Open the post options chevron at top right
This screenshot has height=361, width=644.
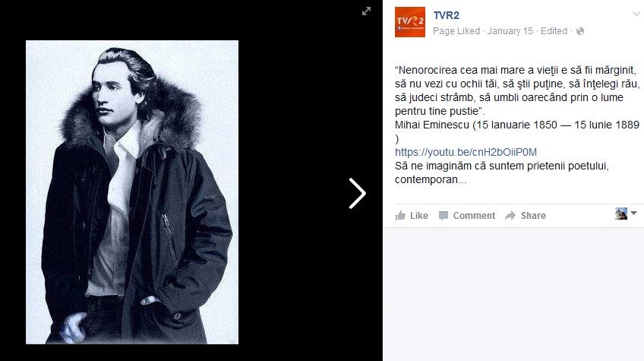point(636,14)
